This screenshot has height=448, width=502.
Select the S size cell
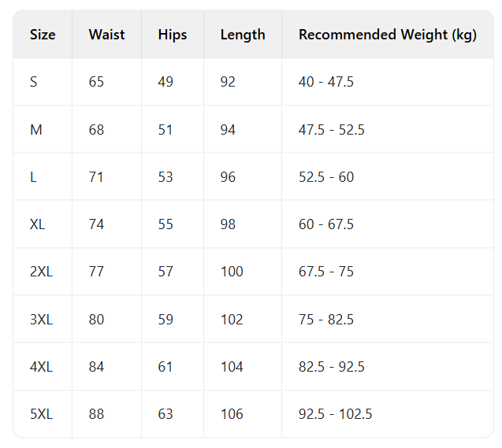click(x=34, y=82)
